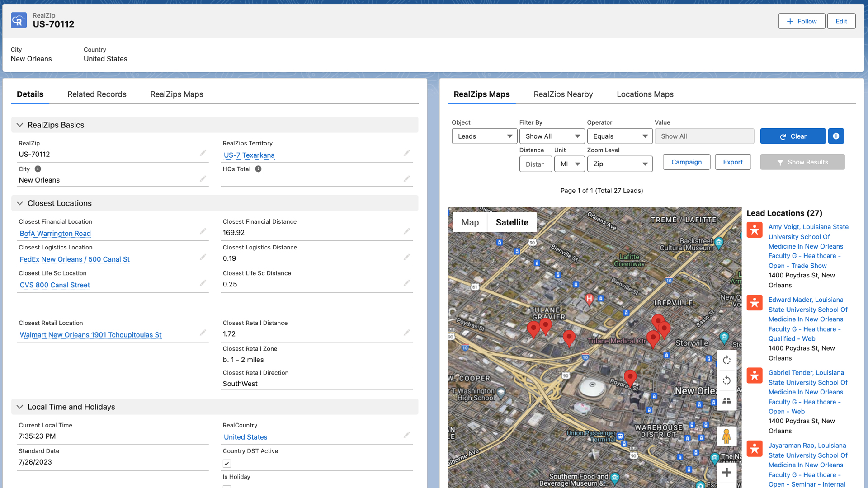Viewport: 868px width, 488px height.
Task: Edit Closest Retail Location pencil icon
Action: coord(203,333)
